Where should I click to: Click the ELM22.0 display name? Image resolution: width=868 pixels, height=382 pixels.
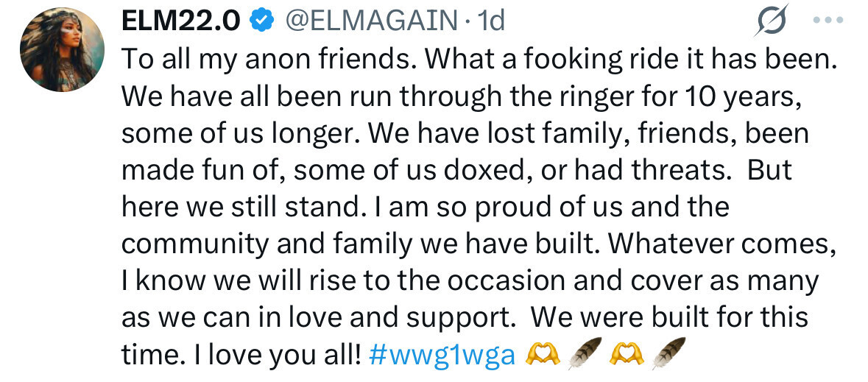pos(180,21)
